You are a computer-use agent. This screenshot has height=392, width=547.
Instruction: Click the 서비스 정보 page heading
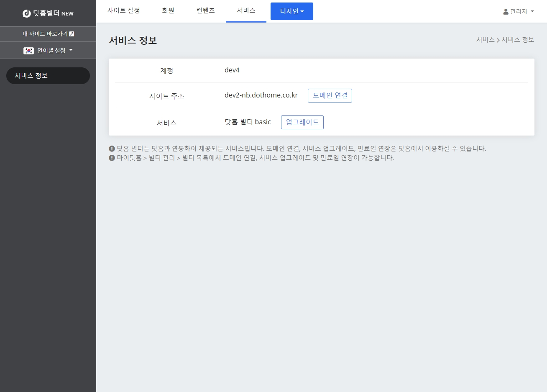point(133,41)
